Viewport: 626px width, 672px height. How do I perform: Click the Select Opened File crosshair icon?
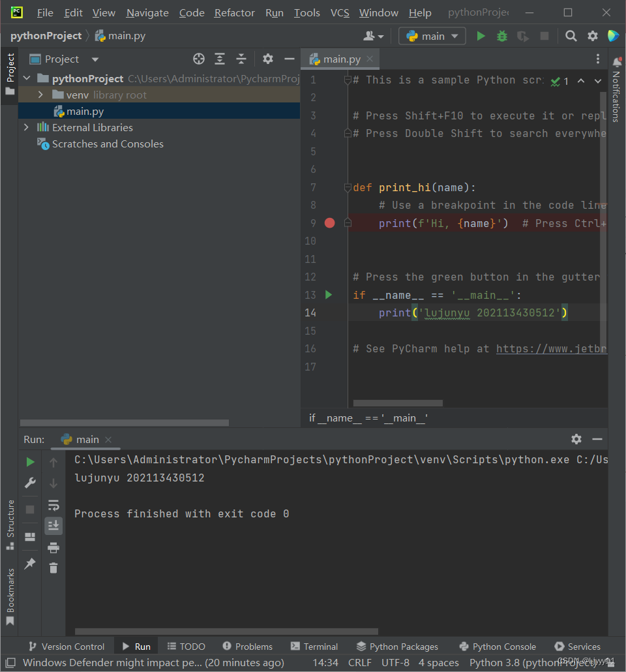click(199, 59)
